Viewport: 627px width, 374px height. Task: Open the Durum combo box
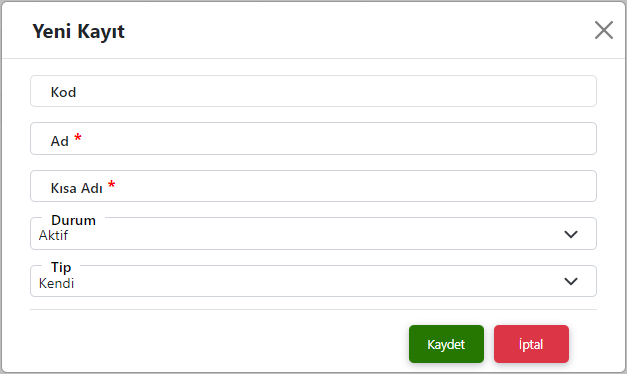click(x=314, y=234)
